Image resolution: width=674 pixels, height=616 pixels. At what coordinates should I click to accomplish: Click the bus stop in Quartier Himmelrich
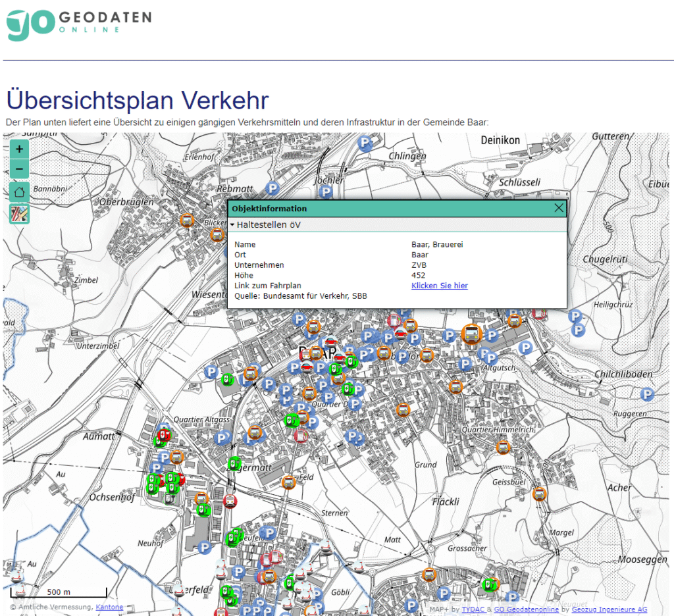point(503,448)
